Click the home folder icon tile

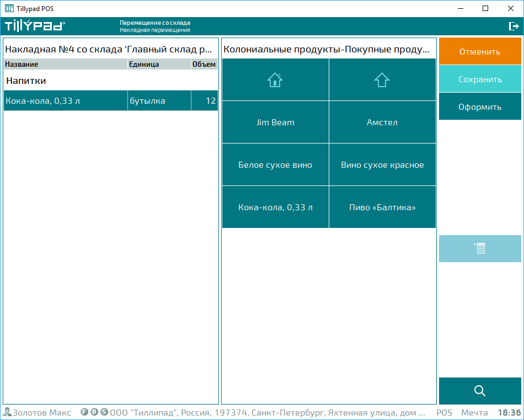coord(275,80)
